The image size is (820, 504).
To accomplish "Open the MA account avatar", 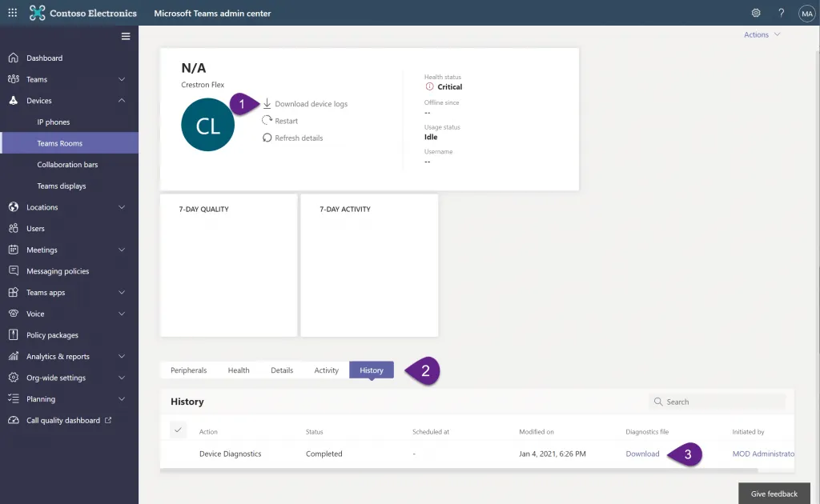I will (x=806, y=13).
